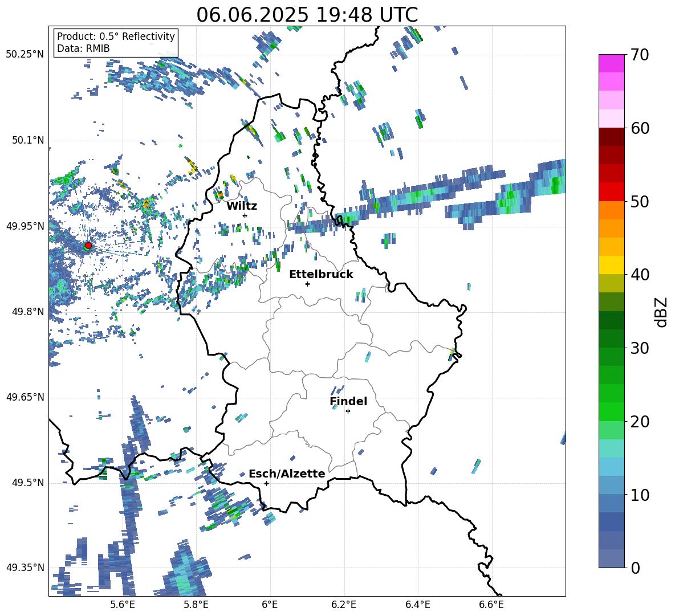Pick the yellow swatch just above 40
The image size is (675, 616).
click(x=612, y=265)
